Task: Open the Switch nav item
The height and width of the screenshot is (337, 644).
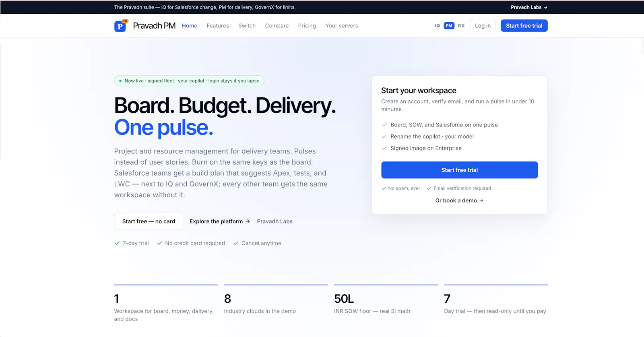Action: pos(247,26)
